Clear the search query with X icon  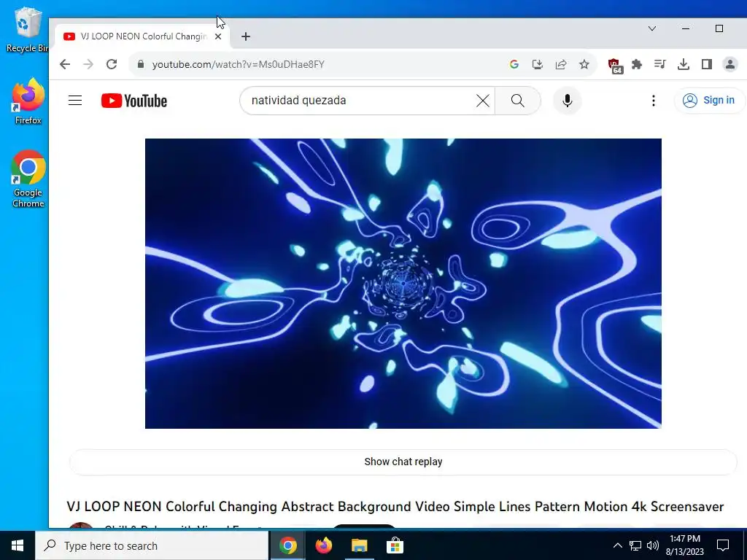pyautogui.click(x=483, y=101)
